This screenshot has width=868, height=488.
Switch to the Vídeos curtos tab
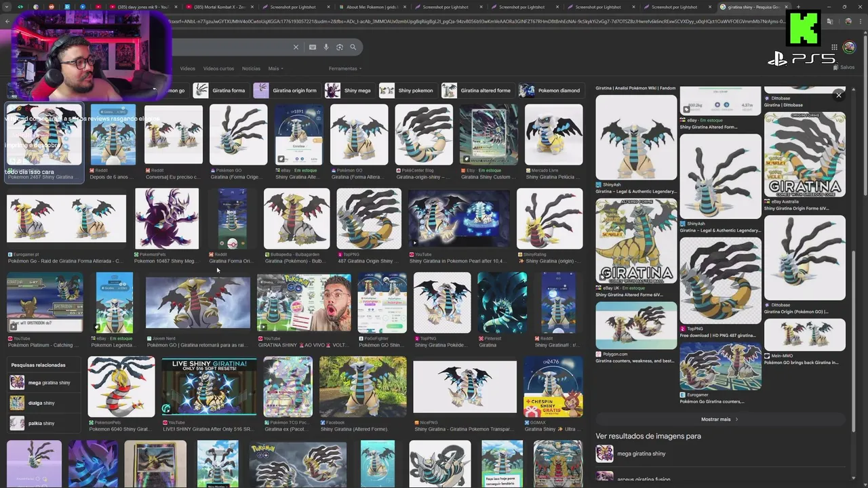click(218, 68)
